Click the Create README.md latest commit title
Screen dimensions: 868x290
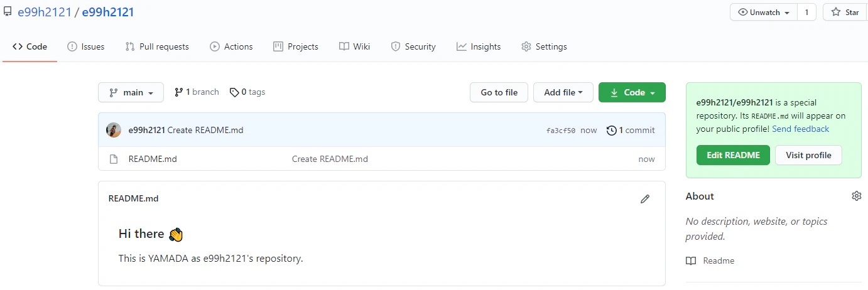click(x=205, y=130)
